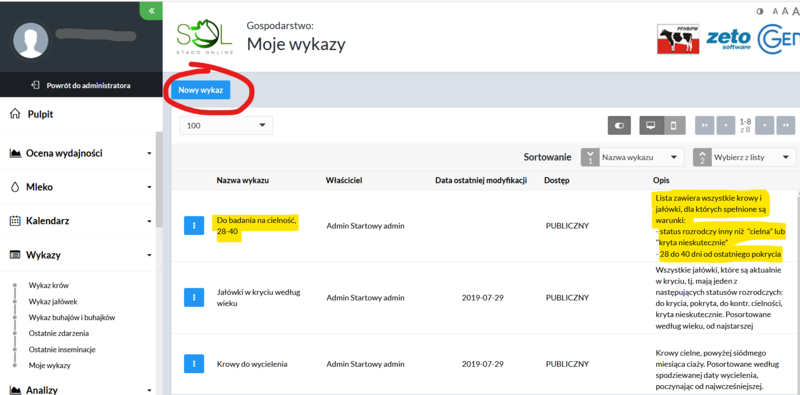Toggle the contrast mode icon
This screenshot has height=395, width=800.
point(759,11)
